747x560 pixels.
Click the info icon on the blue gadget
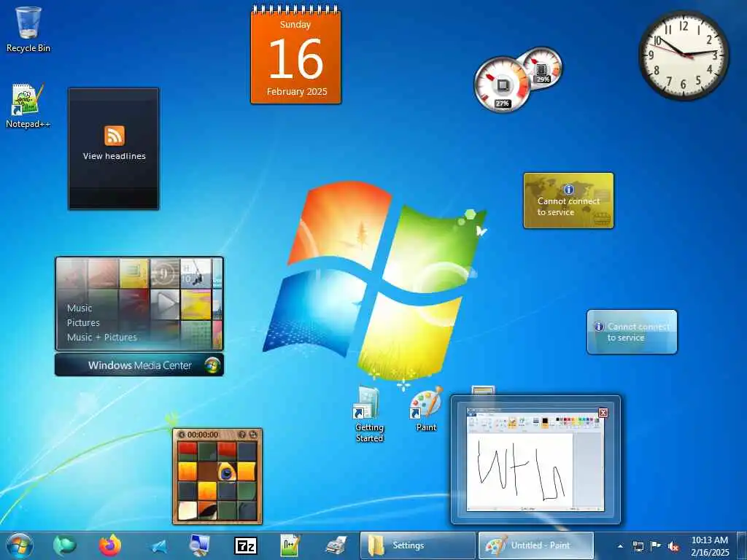[x=599, y=326]
